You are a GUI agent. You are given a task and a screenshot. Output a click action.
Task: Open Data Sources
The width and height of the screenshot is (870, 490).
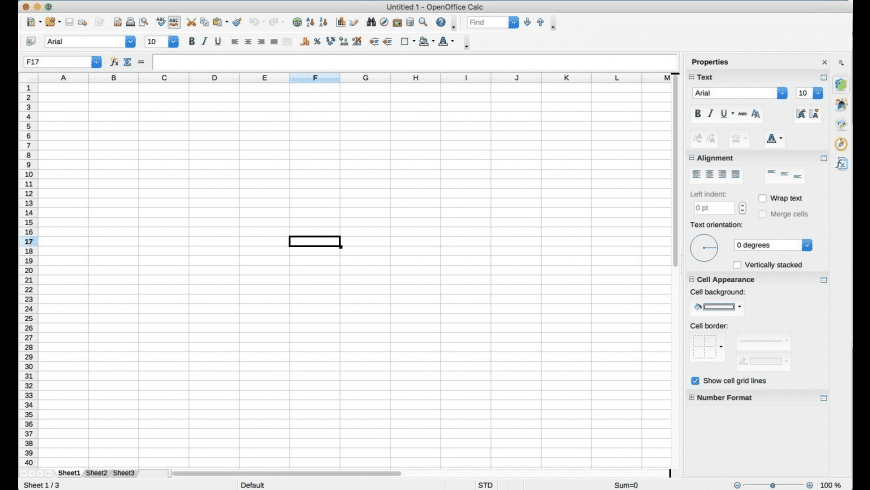click(x=410, y=22)
